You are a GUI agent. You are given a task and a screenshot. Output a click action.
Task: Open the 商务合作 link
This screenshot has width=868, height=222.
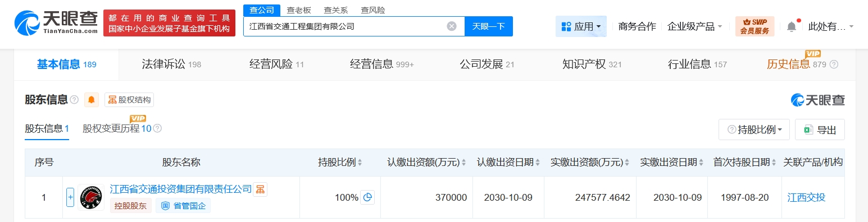(637, 26)
